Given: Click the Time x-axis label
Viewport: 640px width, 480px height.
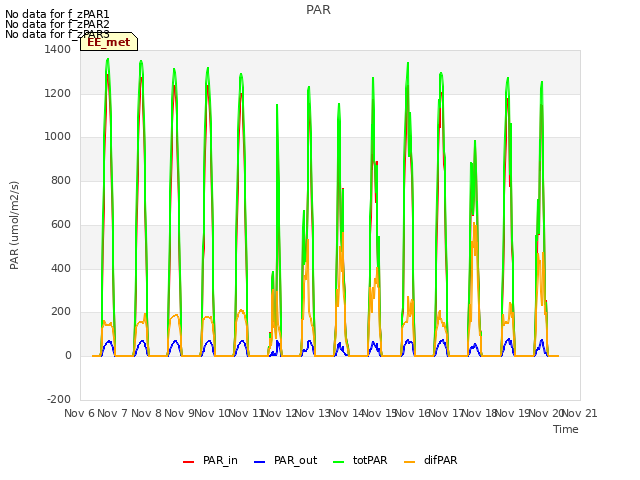Looking at the screenshot, I should click(x=566, y=429).
